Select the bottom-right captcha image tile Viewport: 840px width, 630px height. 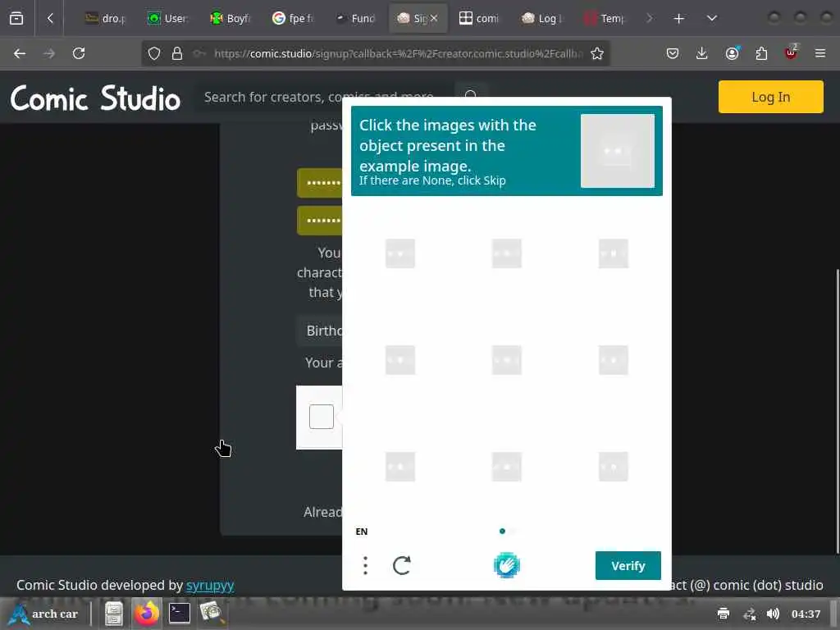[613, 467]
